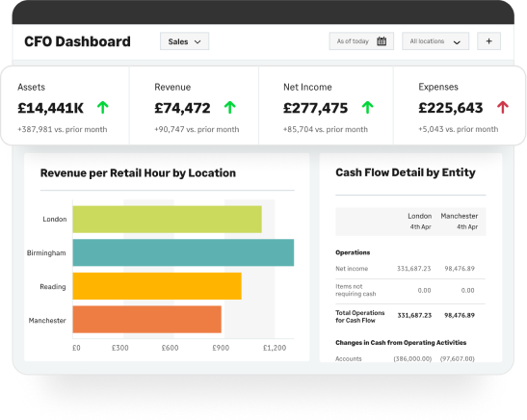The image size is (527, 420).
Task: Click the London lime-green bar
Action: [167, 219]
